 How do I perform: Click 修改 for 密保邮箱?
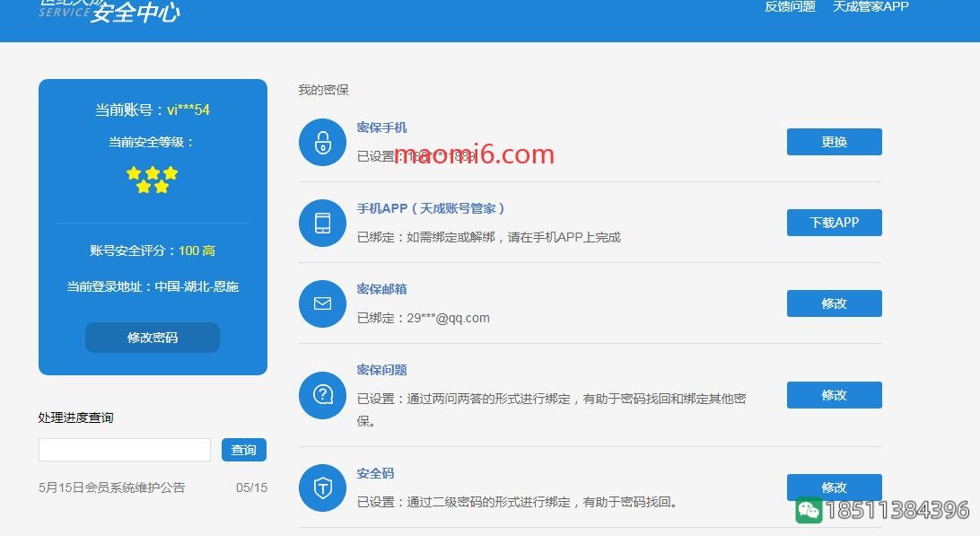coord(834,303)
